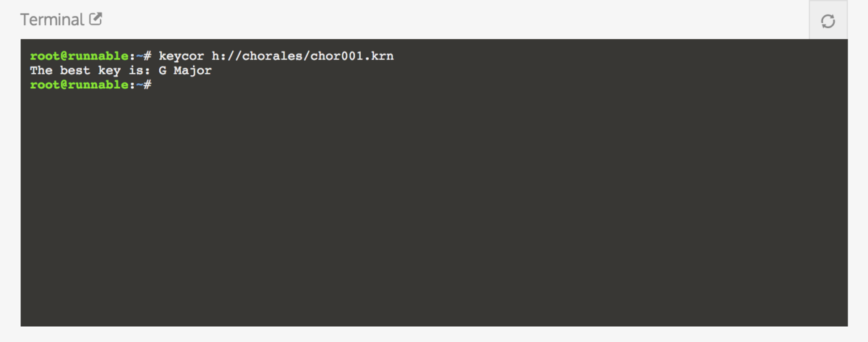Click the word key in the output line

point(109,71)
